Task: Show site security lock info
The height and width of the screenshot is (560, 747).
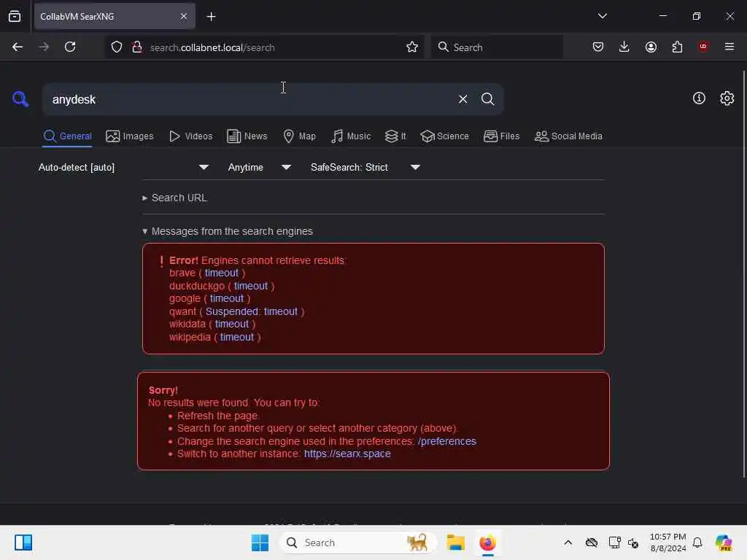Action: pos(136,47)
